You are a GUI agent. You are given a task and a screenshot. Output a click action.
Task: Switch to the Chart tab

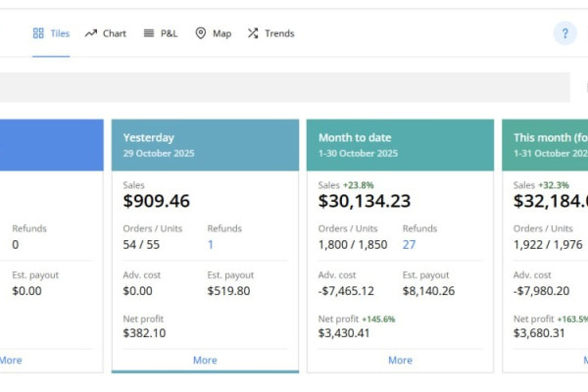115,33
